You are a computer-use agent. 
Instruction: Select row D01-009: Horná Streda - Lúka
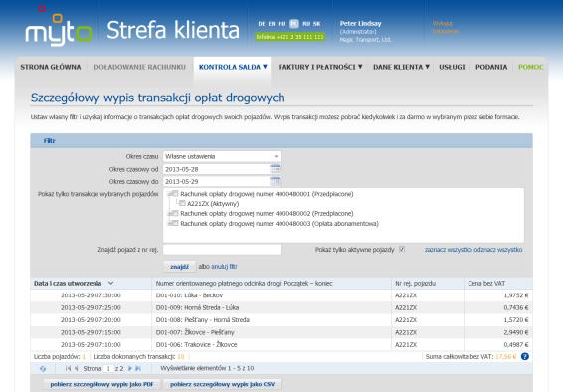[x=281, y=307]
